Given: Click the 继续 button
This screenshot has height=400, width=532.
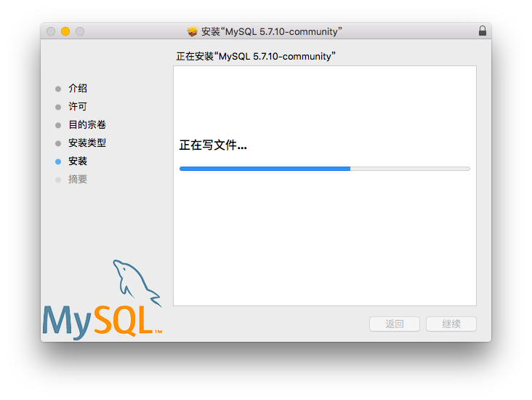Looking at the screenshot, I should point(451,324).
